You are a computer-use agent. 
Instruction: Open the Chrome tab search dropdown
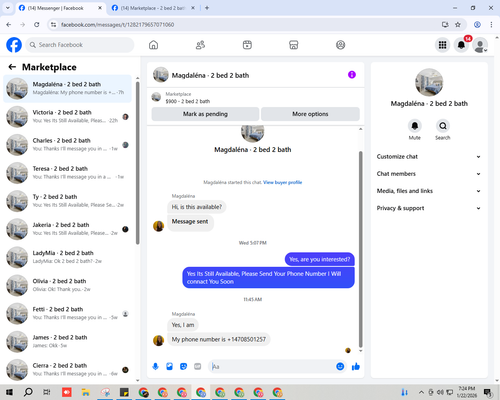pos(8,8)
